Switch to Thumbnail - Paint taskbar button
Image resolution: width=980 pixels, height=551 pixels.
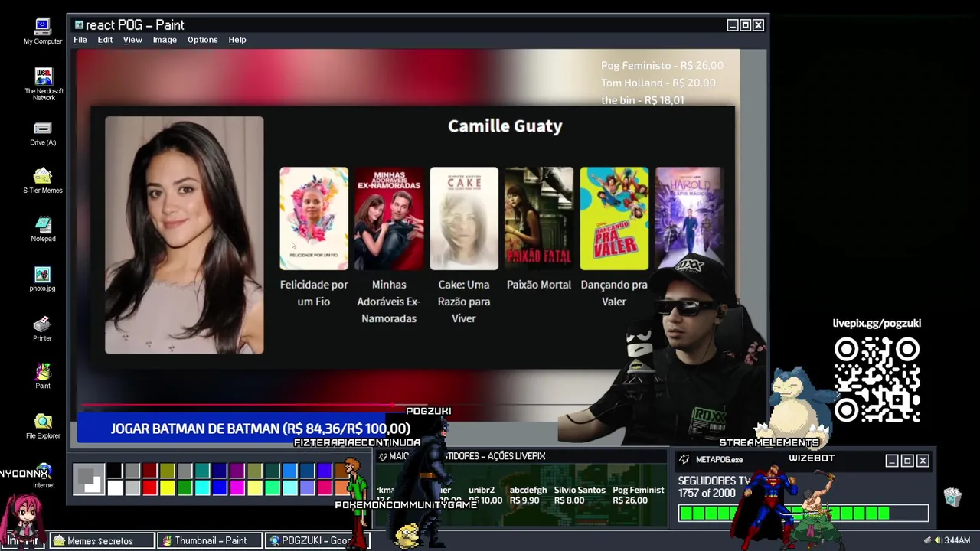[x=210, y=540]
